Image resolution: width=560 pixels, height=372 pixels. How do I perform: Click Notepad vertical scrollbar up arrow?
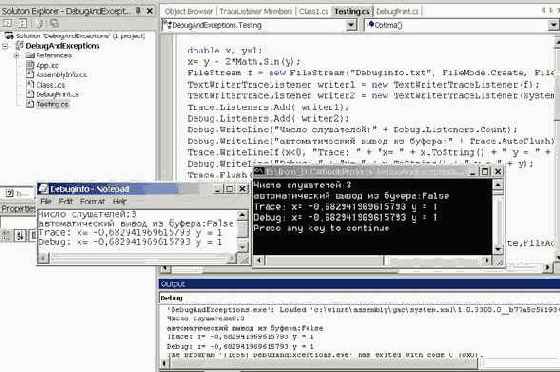pyautogui.click(x=242, y=215)
